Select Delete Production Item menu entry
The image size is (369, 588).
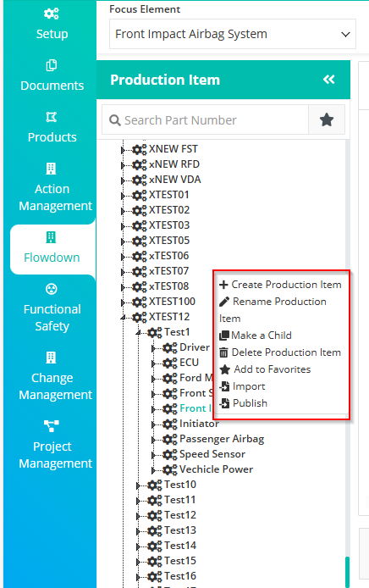[x=280, y=352]
